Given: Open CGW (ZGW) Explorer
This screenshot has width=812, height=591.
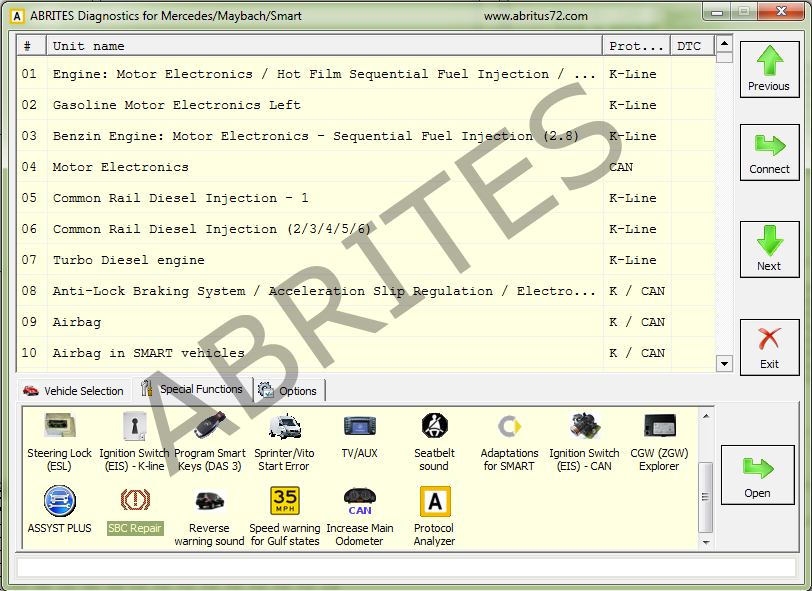Looking at the screenshot, I should pos(659,442).
